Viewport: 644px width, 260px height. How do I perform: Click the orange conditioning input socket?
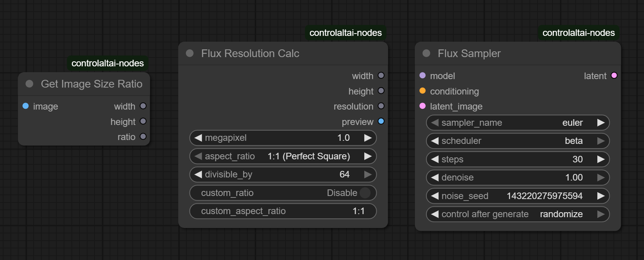click(423, 91)
